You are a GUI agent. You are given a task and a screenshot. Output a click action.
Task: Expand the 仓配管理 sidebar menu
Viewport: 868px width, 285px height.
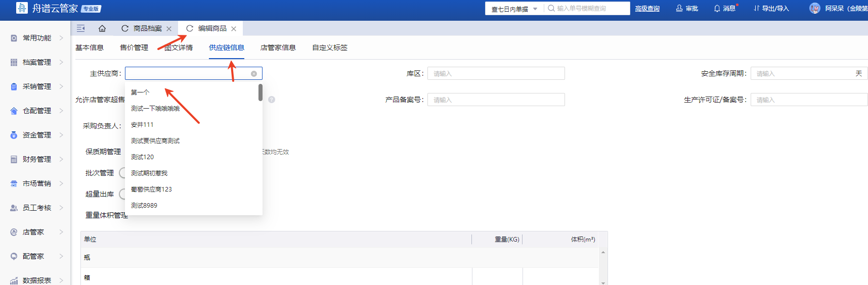(37, 111)
